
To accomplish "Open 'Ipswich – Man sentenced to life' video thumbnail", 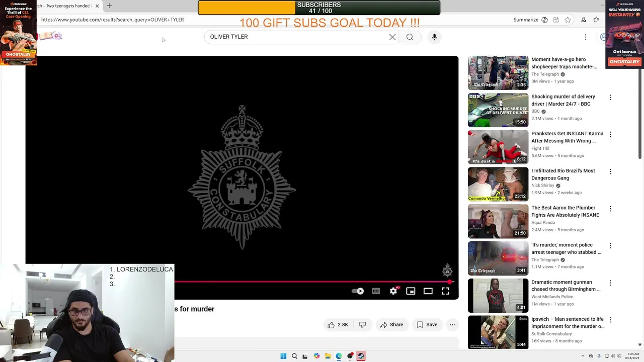I will [498, 332].
